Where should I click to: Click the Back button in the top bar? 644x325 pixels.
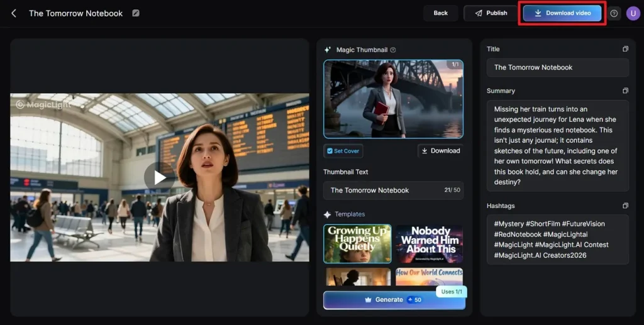(x=440, y=13)
